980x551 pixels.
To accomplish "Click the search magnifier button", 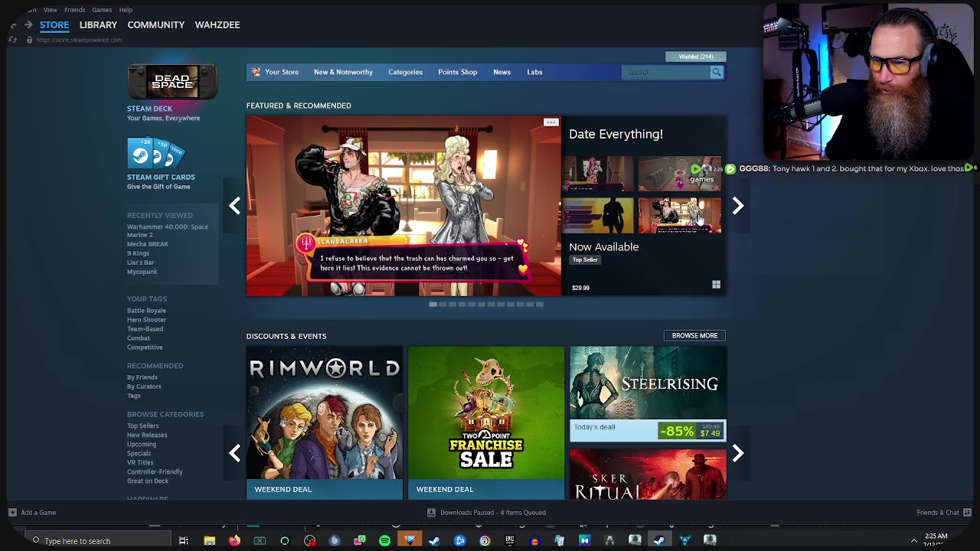I will click(x=717, y=72).
